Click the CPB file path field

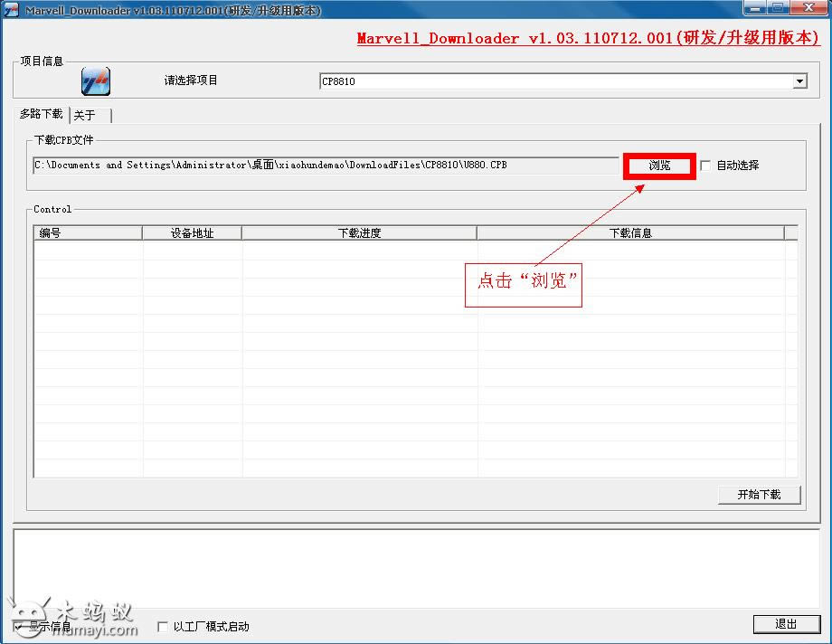pyautogui.click(x=326, y=166)
